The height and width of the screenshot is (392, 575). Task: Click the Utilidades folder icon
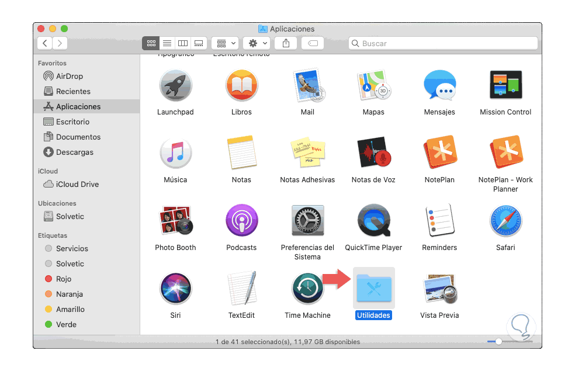[x=373, y=288]
